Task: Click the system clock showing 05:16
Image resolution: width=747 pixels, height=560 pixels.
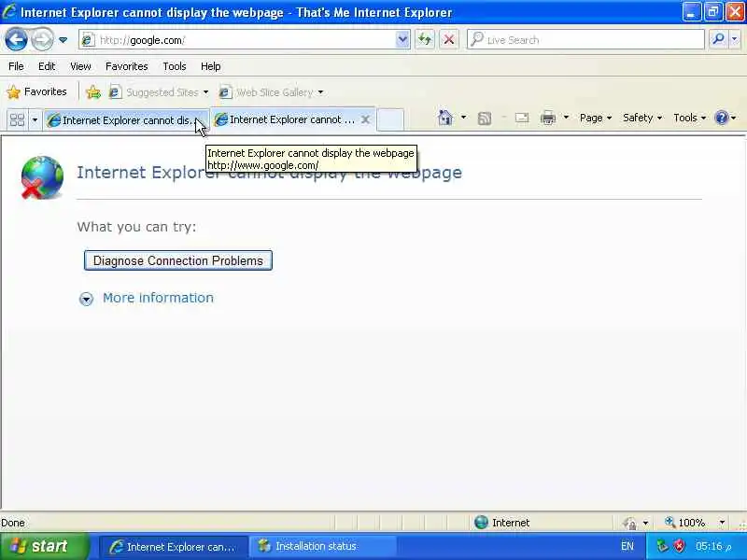Action: (x=713, y=546)
